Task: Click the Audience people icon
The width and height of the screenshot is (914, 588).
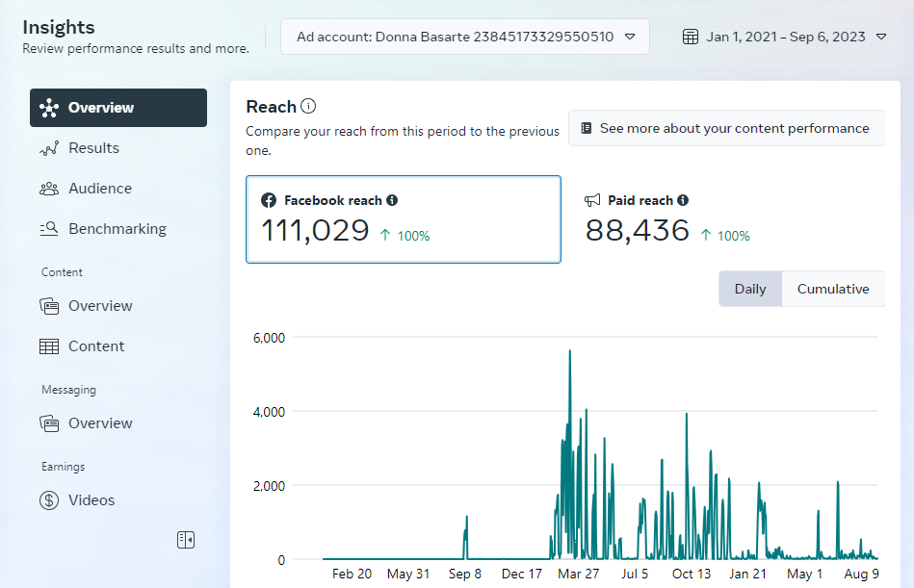Action: (49, 189)
